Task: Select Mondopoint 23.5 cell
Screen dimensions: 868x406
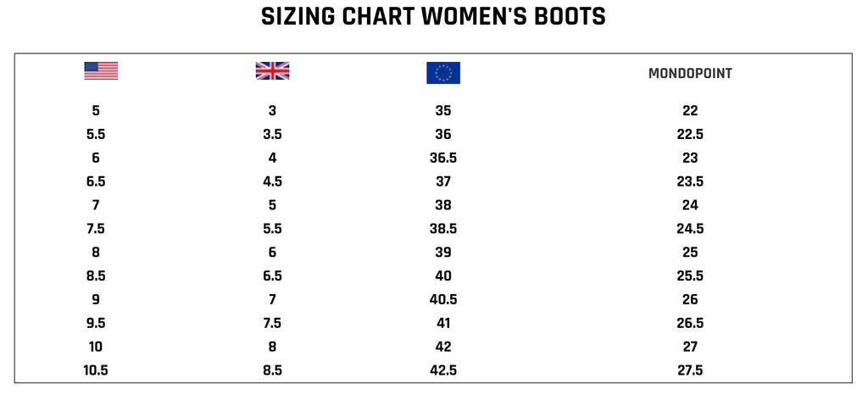Action: (x=690, y=181)
